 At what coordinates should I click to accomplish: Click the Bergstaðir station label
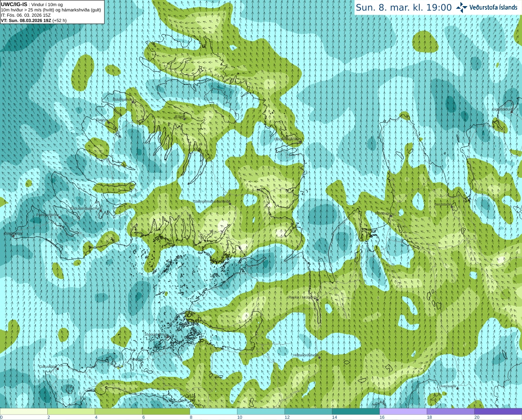(443, 204)
